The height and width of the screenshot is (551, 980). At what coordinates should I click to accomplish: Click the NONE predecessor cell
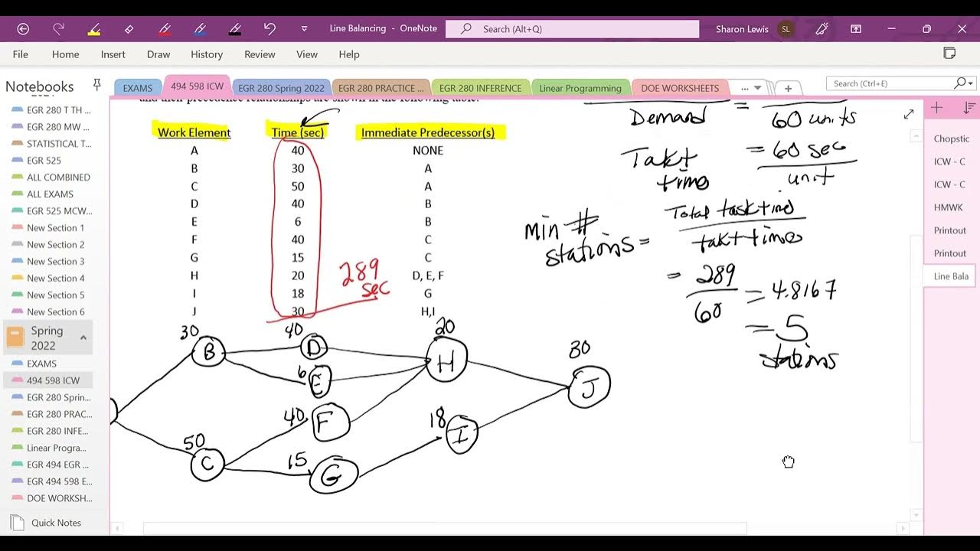[428, 151]
